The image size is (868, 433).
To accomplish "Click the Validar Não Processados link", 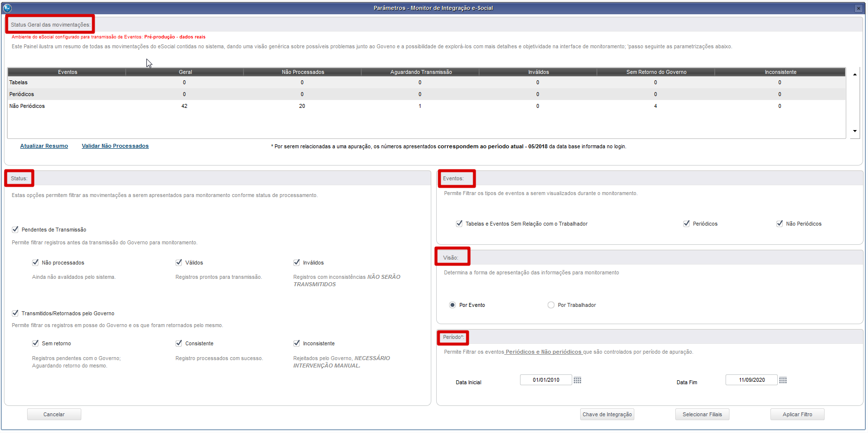I will [115, 146].
